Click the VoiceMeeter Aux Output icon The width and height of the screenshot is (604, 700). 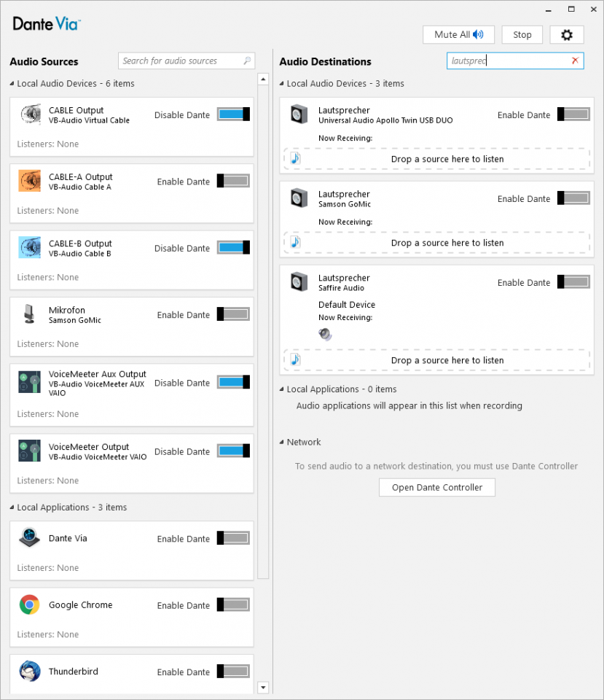[x=29, y=381]
